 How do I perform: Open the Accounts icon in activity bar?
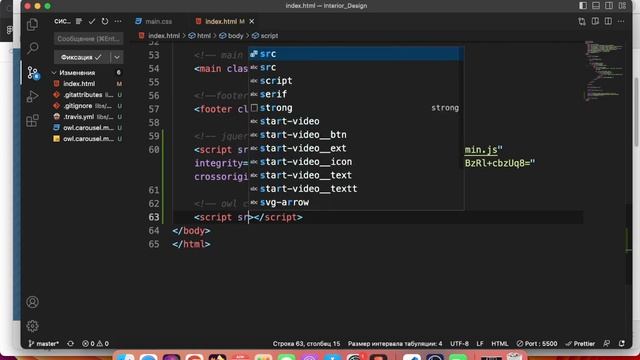click(32, 302)
